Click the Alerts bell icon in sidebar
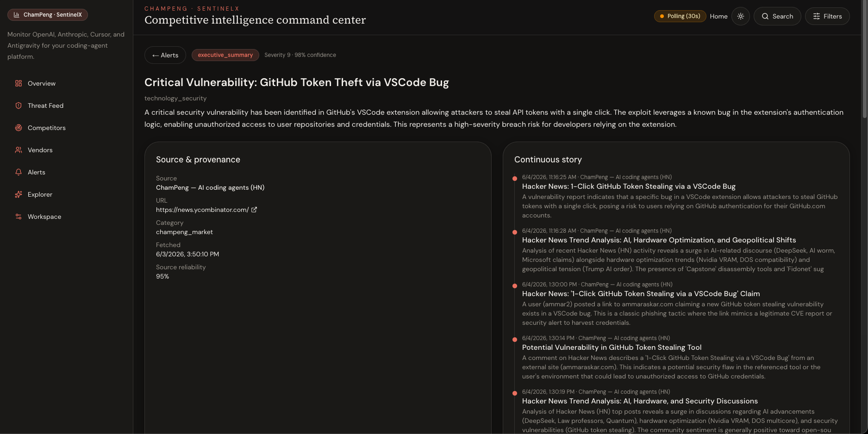Screen dimensions: 868x434 coord(19,172)
